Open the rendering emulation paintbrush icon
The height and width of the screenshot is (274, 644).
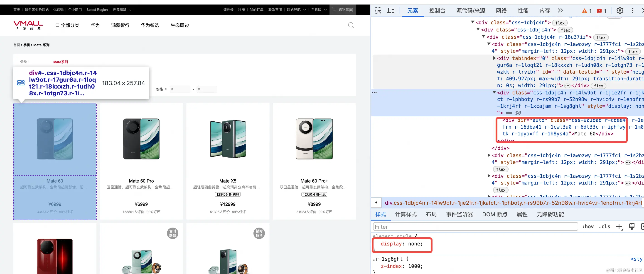pos(632,227)
